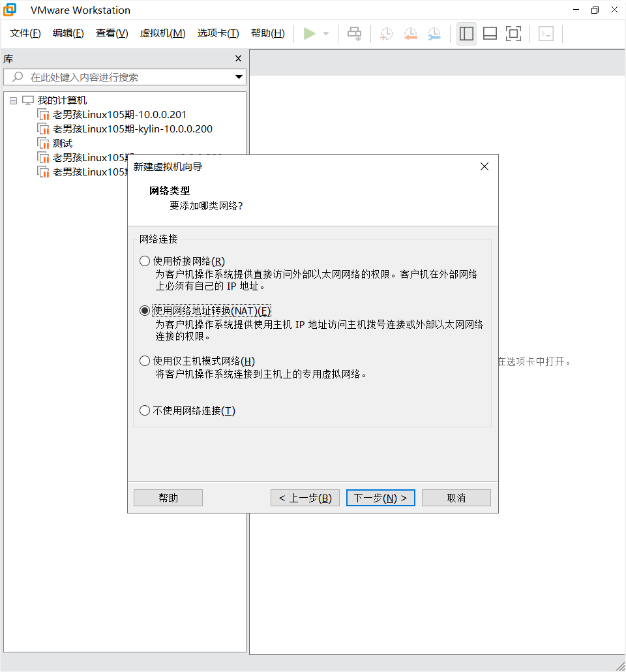The height and width of the screenshot is (672, 626).
Task: Click the window resize grip corner
Action: [620, 666]
